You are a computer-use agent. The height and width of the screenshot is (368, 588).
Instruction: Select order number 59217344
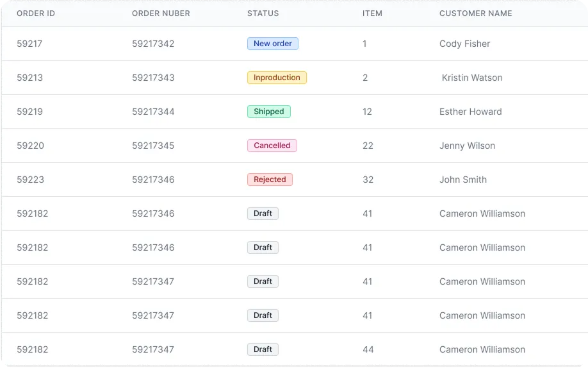click(x=153, y=112)
